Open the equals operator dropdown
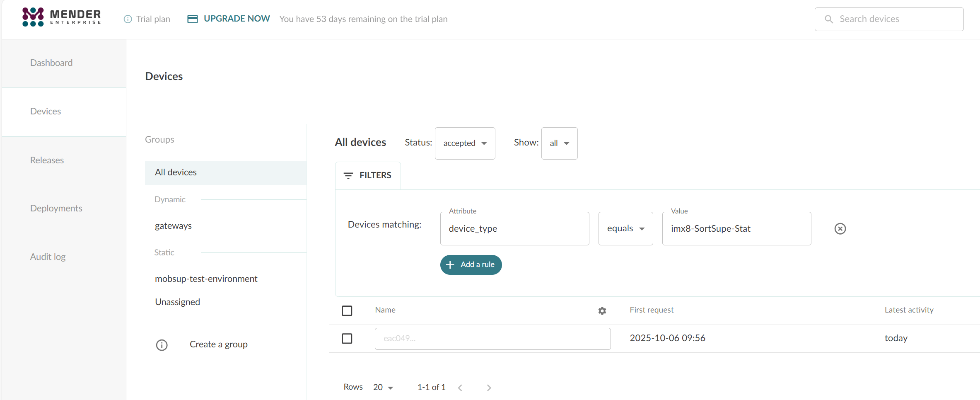The width and height of the screenshot is (980, 400). pos(625,229)
